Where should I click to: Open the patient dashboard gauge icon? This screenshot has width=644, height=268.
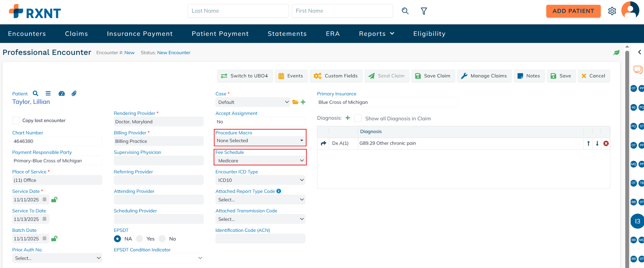(62, 93)
